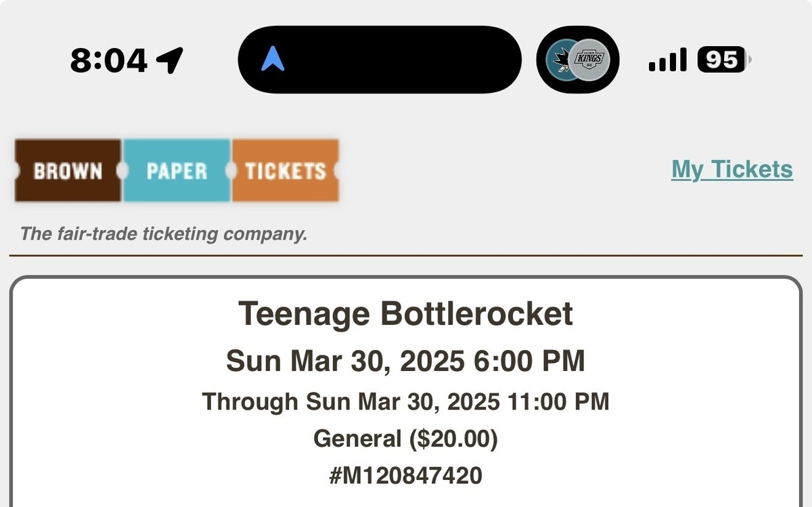The image size is (812, 507).
Task: Tap the blue PAPER logo segment
Action: coord(177,171)
